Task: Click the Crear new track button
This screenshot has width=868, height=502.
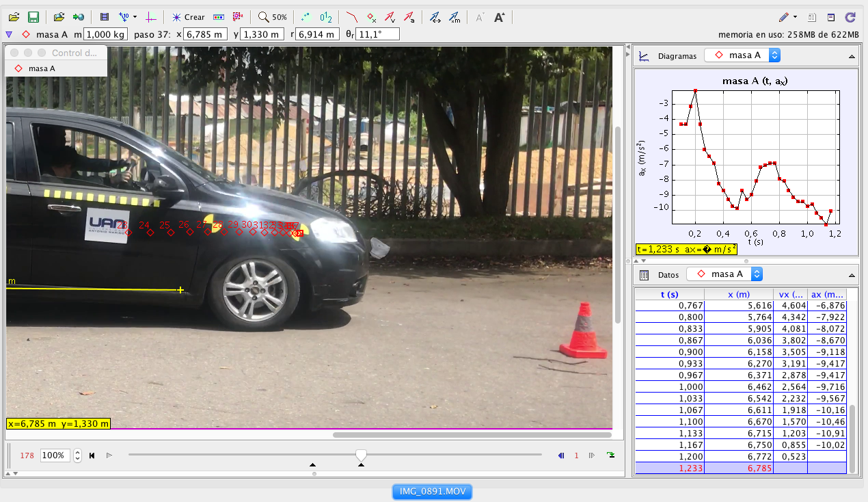Action: coord(188,17)
